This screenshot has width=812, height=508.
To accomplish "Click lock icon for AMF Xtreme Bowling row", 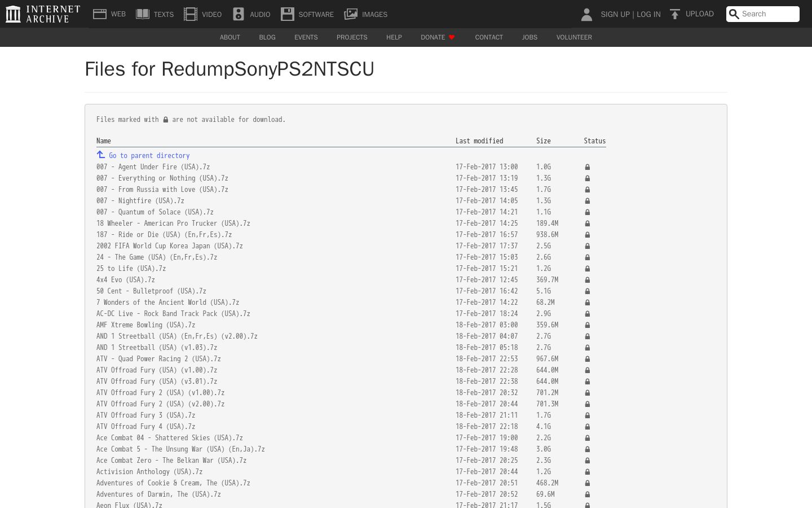I will (x=587, y=325).
